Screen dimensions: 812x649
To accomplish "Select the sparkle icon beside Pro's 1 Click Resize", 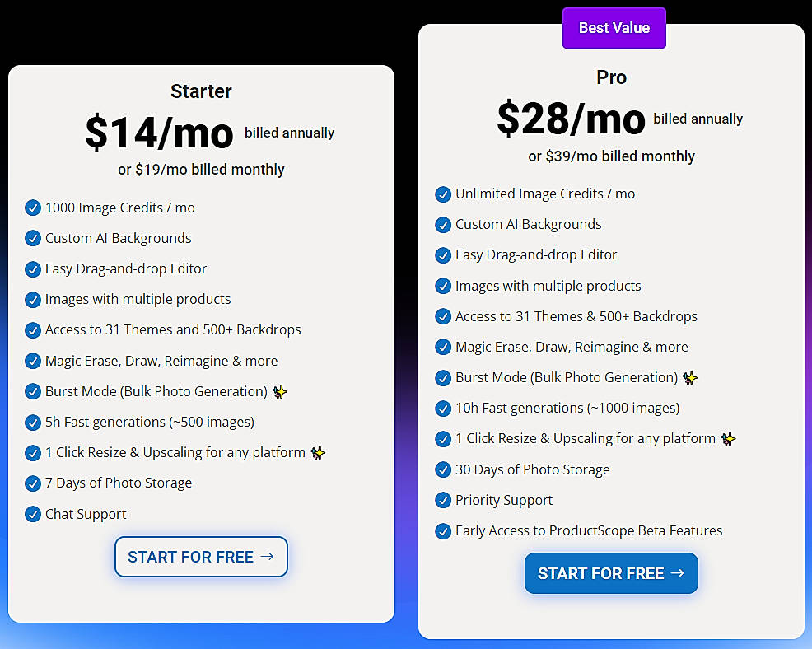I will [728, 439].
